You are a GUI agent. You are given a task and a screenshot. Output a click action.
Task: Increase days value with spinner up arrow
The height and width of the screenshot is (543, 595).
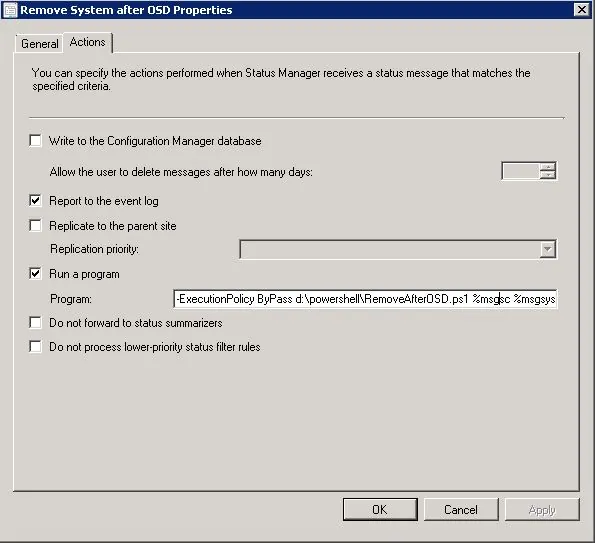click(548, 167)
